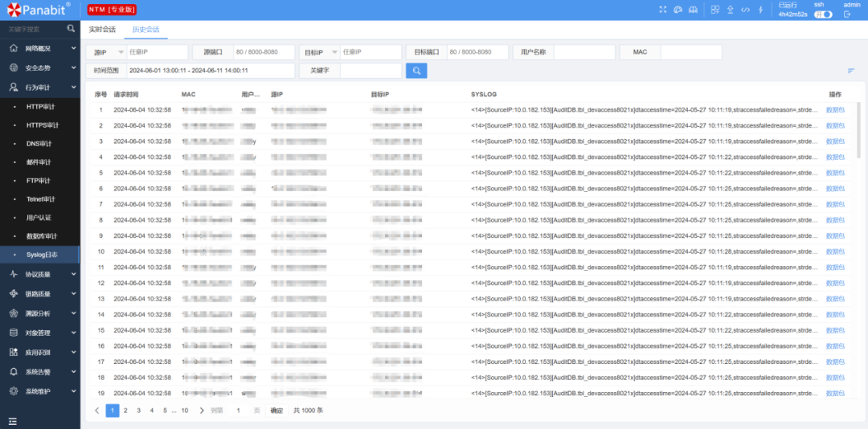This screenshot has height=429, width=868.
Task: Focus the 源端口 input field
Action: [264, 52]
